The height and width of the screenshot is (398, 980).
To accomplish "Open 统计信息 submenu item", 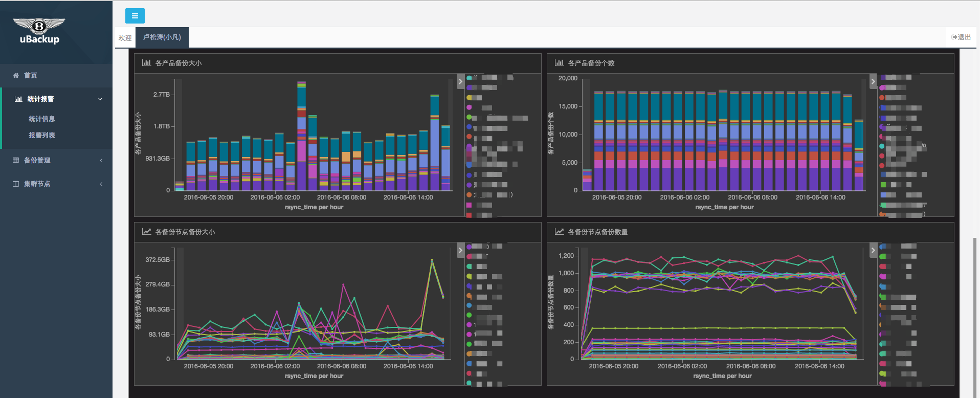I will coord(42,119).
